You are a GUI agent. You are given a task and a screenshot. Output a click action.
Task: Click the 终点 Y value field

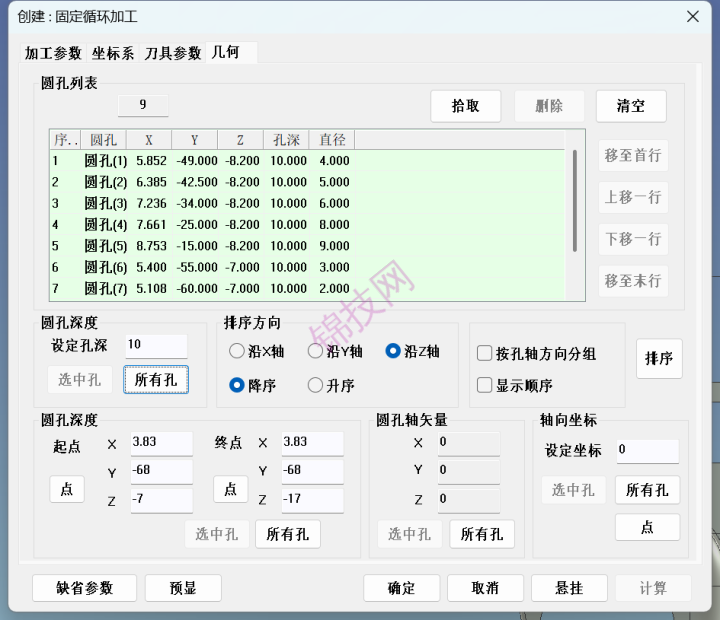coord(313,472)
